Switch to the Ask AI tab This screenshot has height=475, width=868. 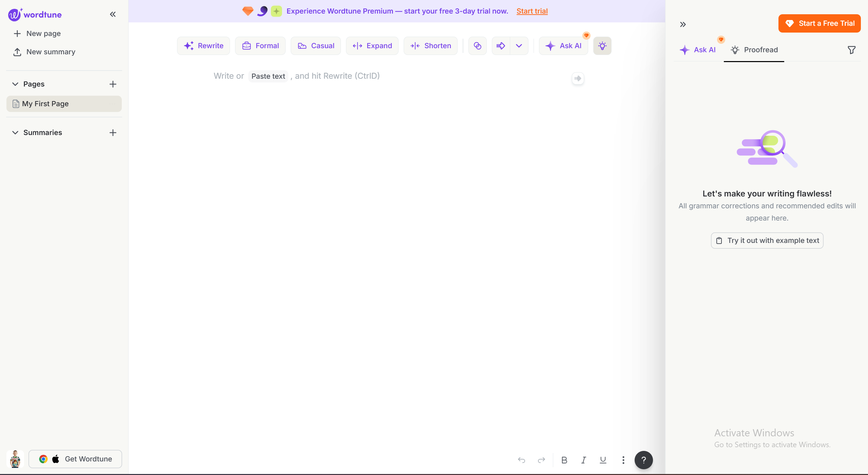pyautogui.click(x=698, y=50)
